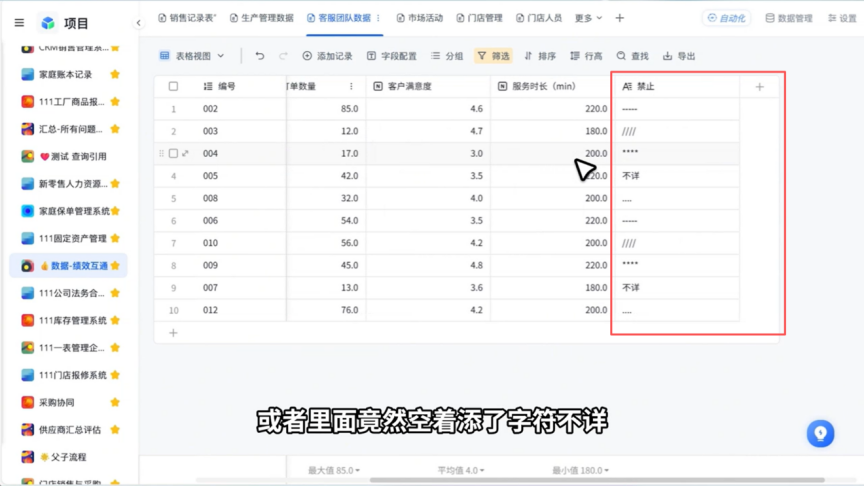Viewport: 864px width, 486px height.
Task: Open 设置 settings
Action: point(843,18)
